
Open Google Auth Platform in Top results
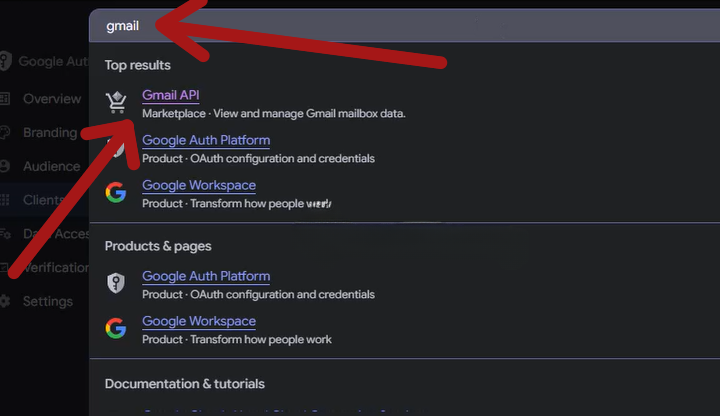tap(206, 140)
